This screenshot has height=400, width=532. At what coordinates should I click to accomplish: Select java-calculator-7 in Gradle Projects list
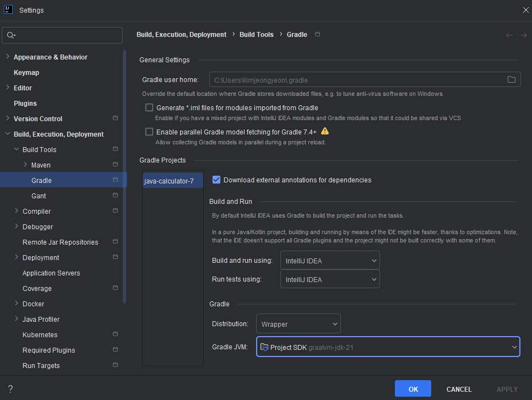[173, 181]
